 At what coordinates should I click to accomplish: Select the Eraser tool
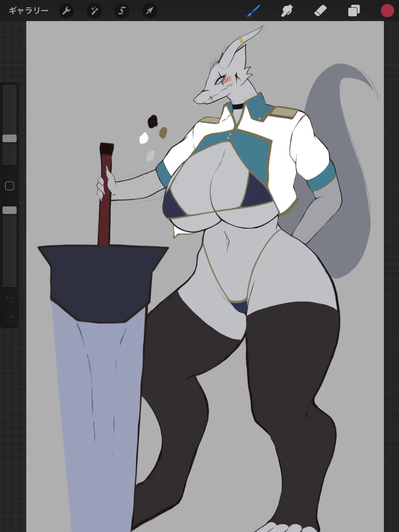click(x=320, y=11)
